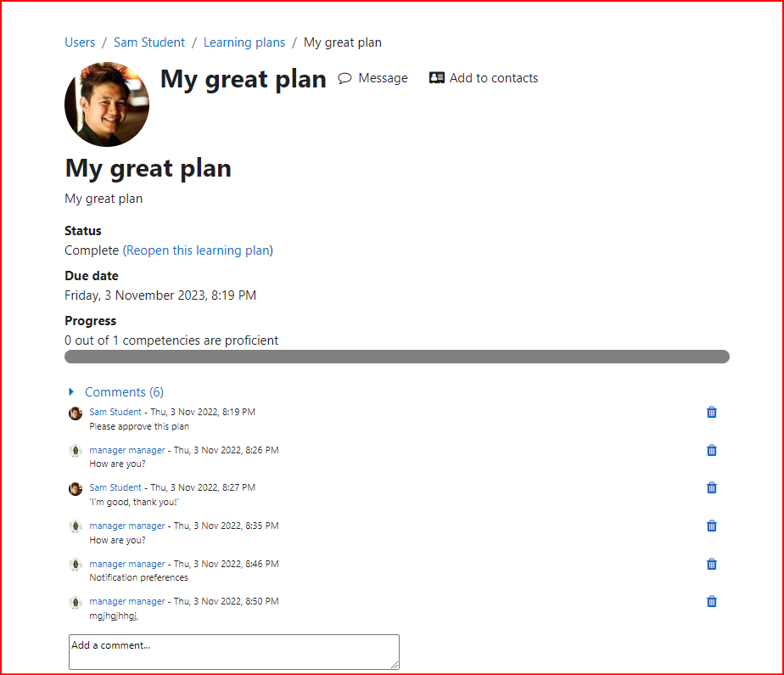This screenshot has width=784, height=675.
Task: Open Sam Student link on 8:19 PM comment
Action: [115, 412]
